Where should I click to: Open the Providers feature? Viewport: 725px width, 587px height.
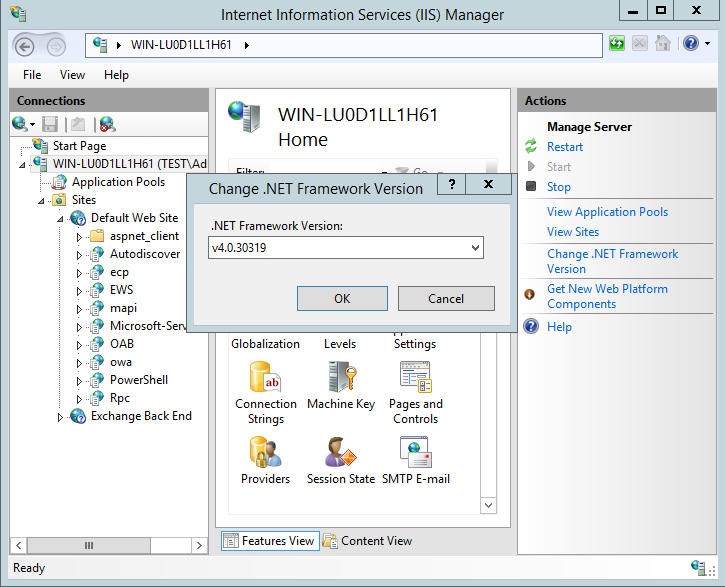pos(265,460)
